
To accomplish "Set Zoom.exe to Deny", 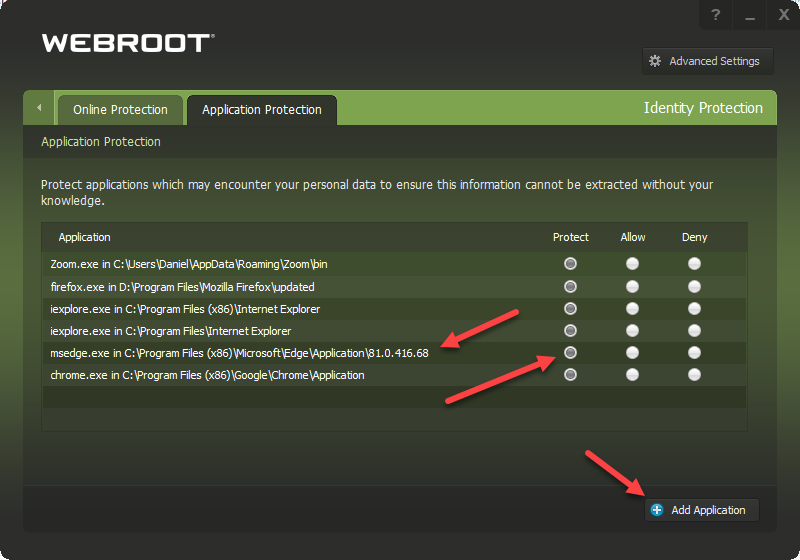I will click(x=694, y=264).
